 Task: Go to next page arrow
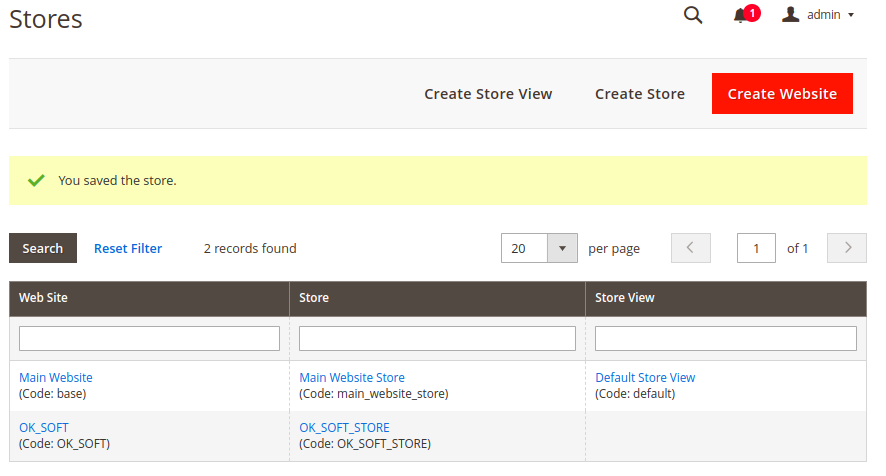point(846,248)
